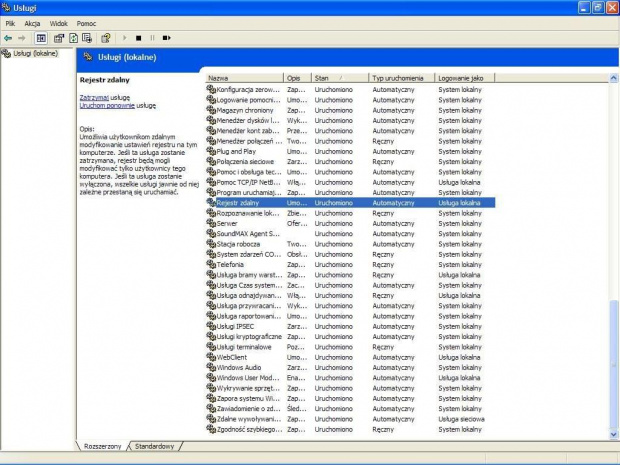Click the Uruchom ponownie service link

click(107, 105)
